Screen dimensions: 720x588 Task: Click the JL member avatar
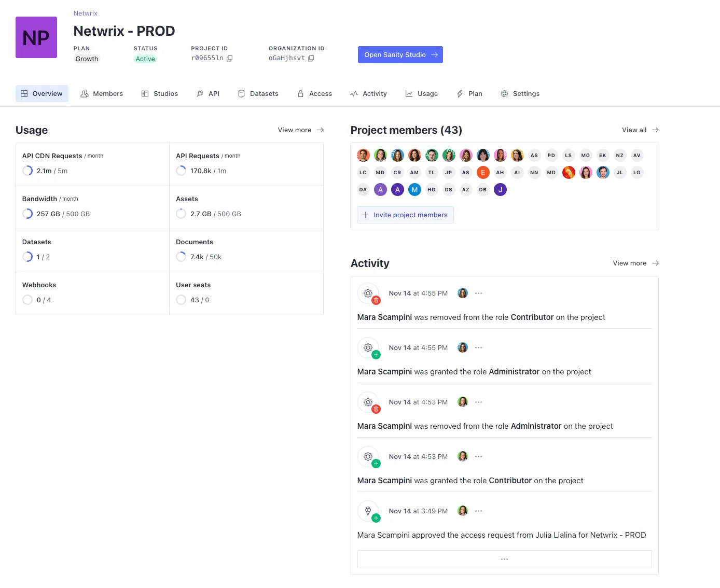click(620, 173)
